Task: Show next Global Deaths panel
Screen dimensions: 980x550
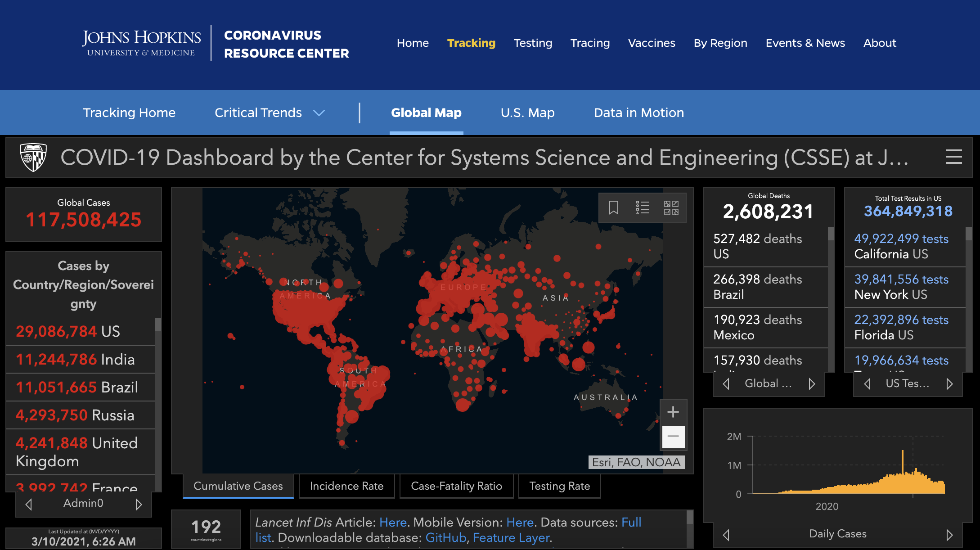Action: tap(812, 384)
